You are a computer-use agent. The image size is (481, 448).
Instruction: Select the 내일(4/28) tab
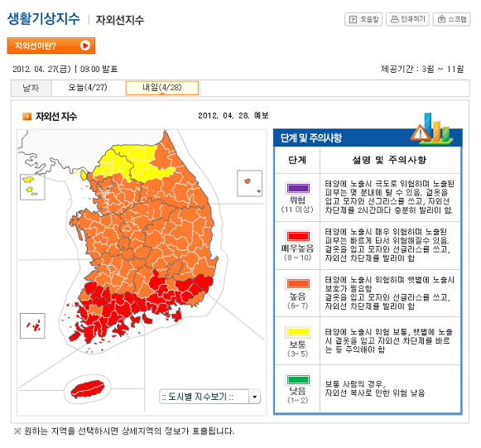(x=162, y=88)
